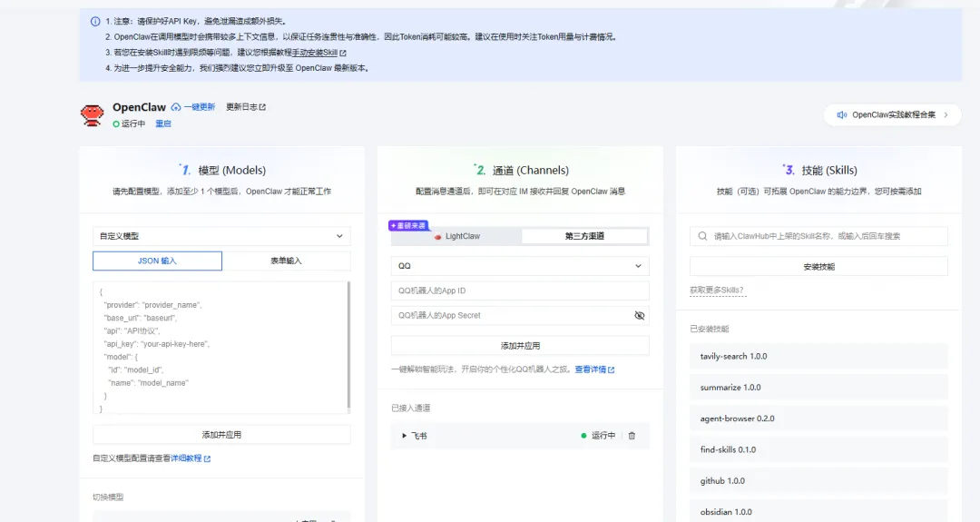Click the github 1.0.0 skill
This screenshot has height=522, width=980.
(818, 481)
